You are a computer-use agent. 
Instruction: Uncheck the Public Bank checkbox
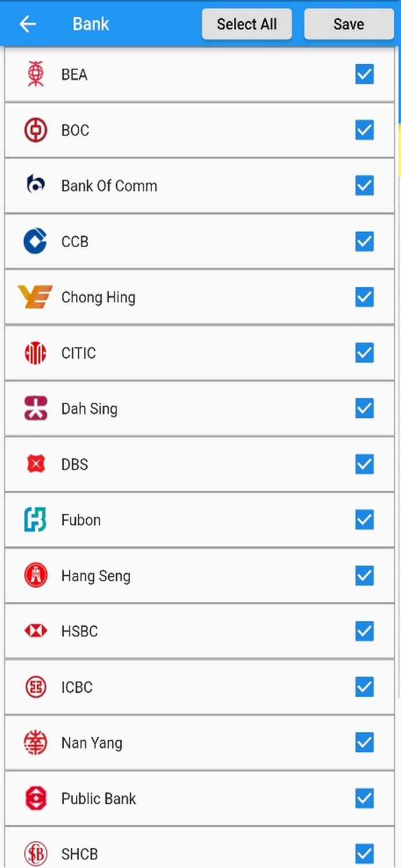point(365,798)
